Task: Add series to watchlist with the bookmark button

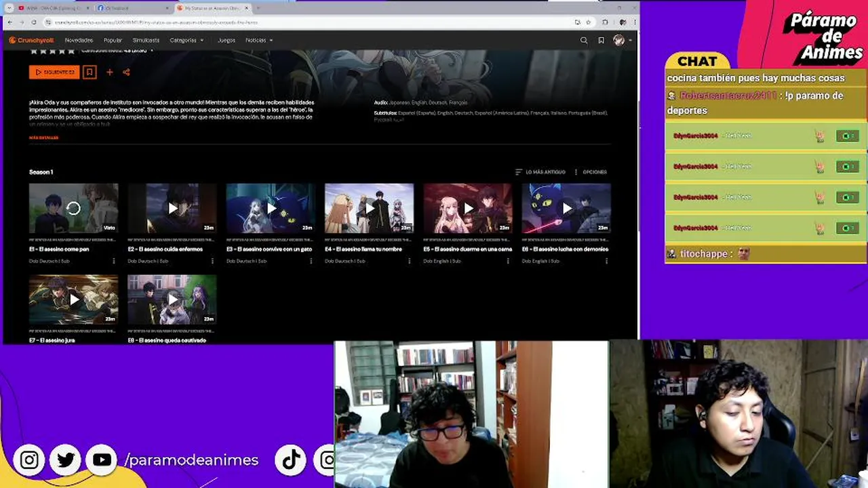Action: (90, 72)
